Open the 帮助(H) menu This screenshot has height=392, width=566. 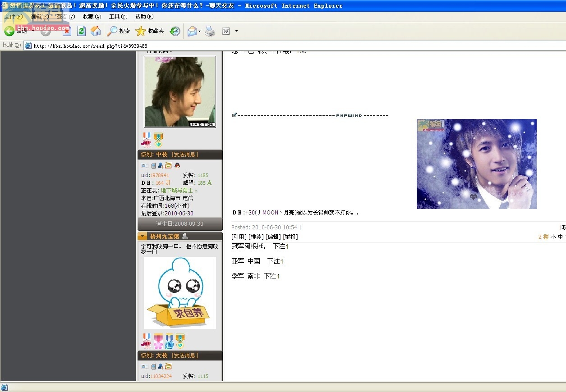coord(144,17)
